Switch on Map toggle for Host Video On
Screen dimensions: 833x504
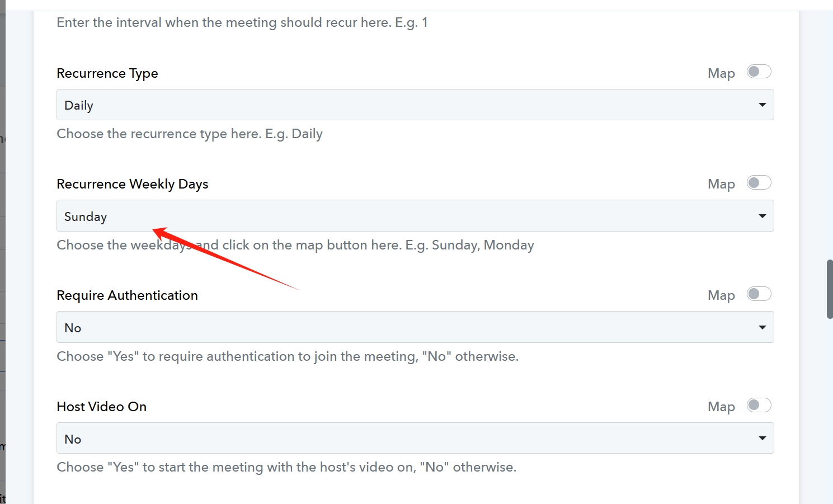(x=759, y=405)
